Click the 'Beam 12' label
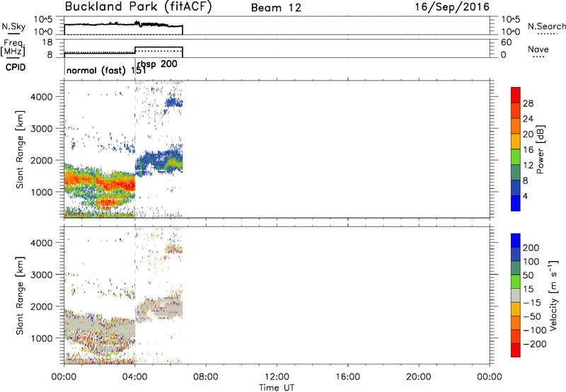Viewport: 566px width, 392px height. point(276,8)
